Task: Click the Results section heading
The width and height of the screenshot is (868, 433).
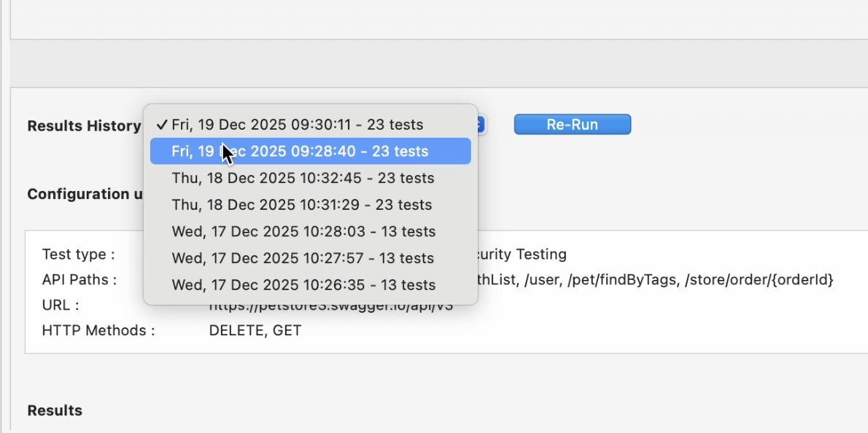Action: 54,410
